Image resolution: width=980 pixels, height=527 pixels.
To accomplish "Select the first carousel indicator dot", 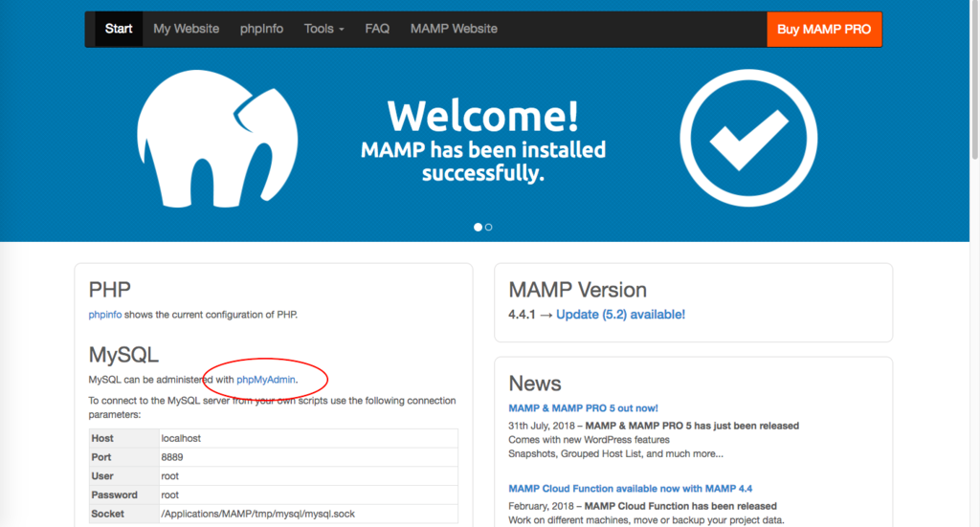I will pyautogui.click(x=478, y=228).
